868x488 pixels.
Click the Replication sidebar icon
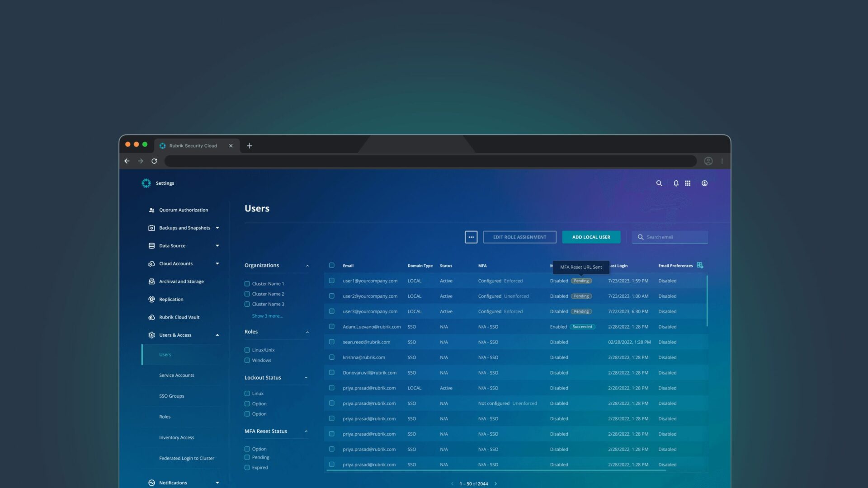point(151,299)
